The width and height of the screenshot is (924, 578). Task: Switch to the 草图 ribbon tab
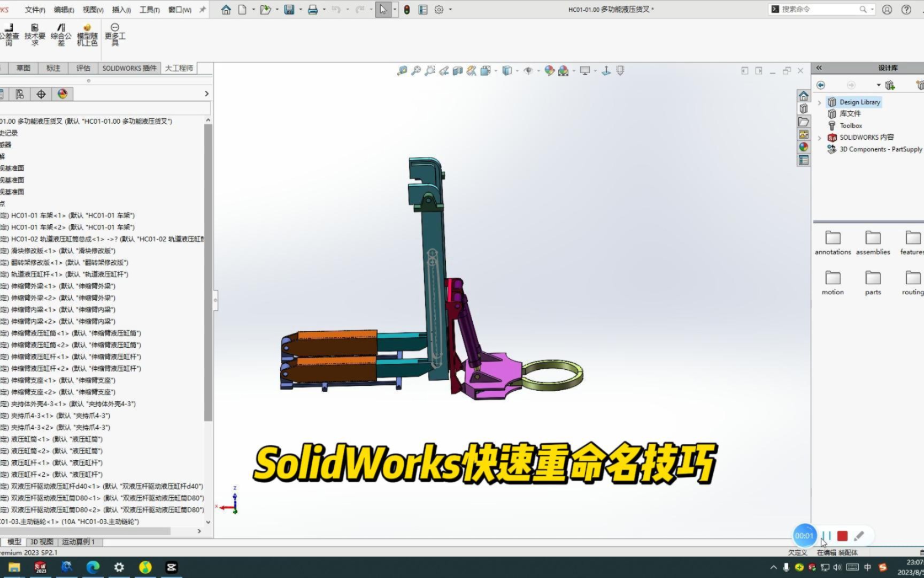[x=24, y=68]
